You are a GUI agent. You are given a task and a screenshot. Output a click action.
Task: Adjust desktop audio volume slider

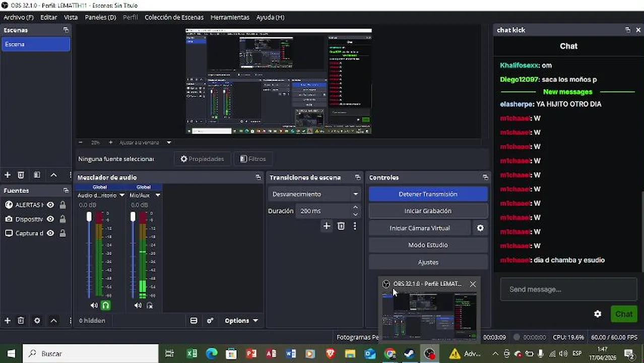point(89,216)
